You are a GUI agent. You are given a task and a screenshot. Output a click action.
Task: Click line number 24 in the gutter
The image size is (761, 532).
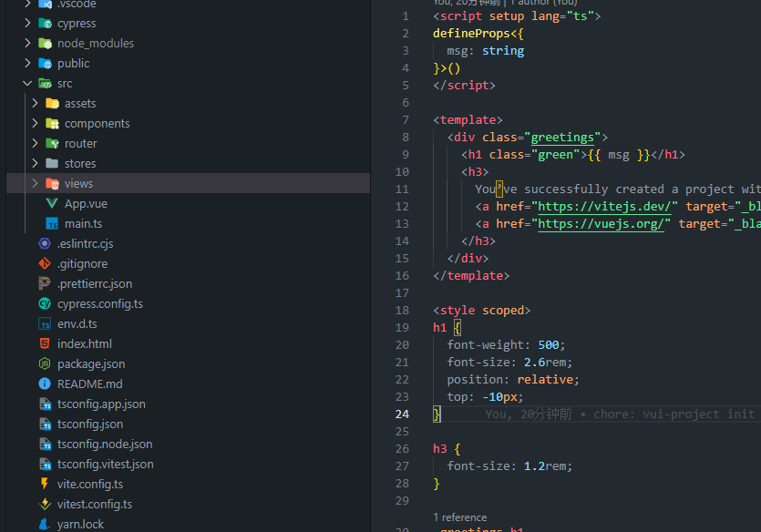pos(402,414)
